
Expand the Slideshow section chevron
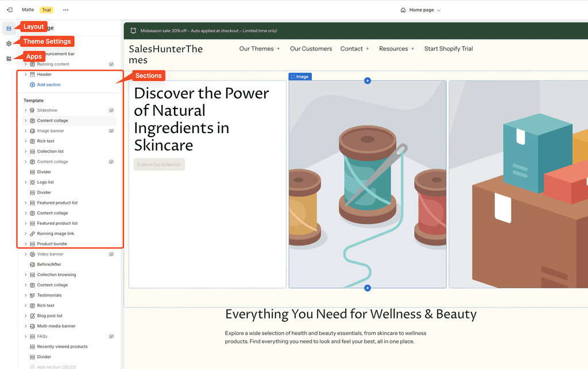25,111
